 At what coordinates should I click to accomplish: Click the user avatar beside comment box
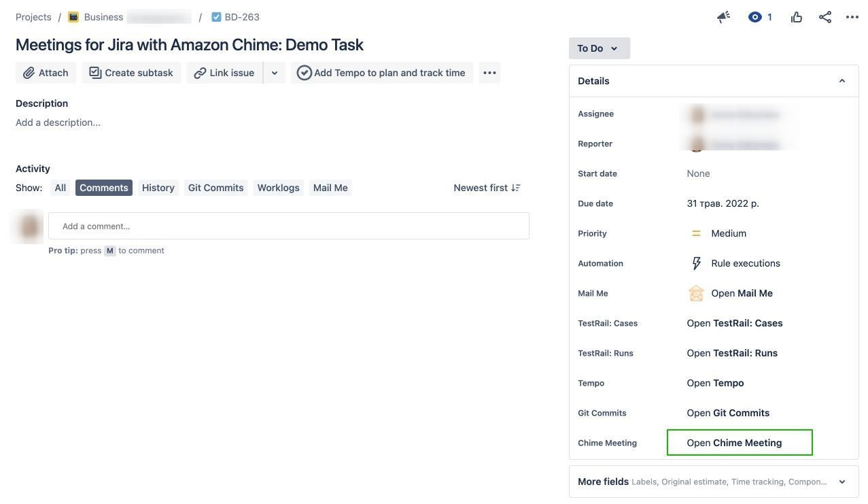pyautogui.click(x=29, y=226)
